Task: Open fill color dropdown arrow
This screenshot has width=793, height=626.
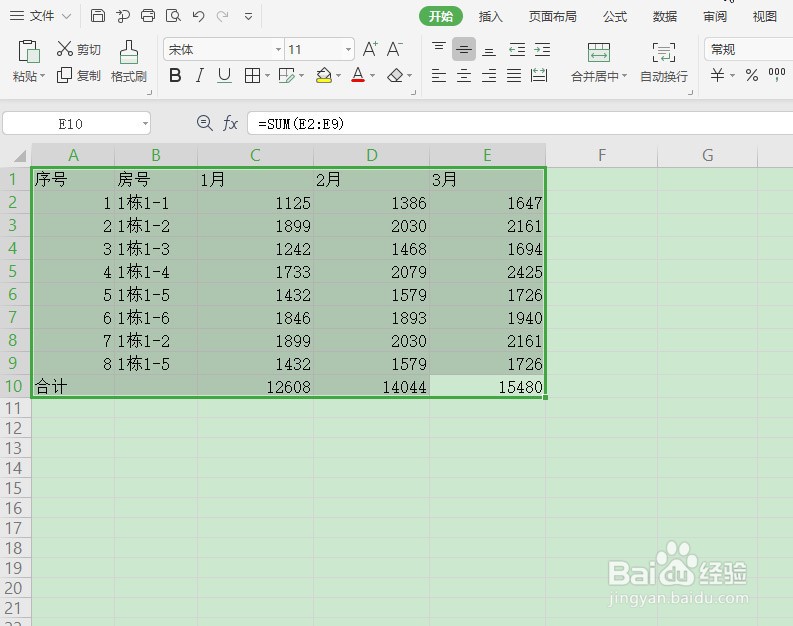Action: click(x=338, y=76)
